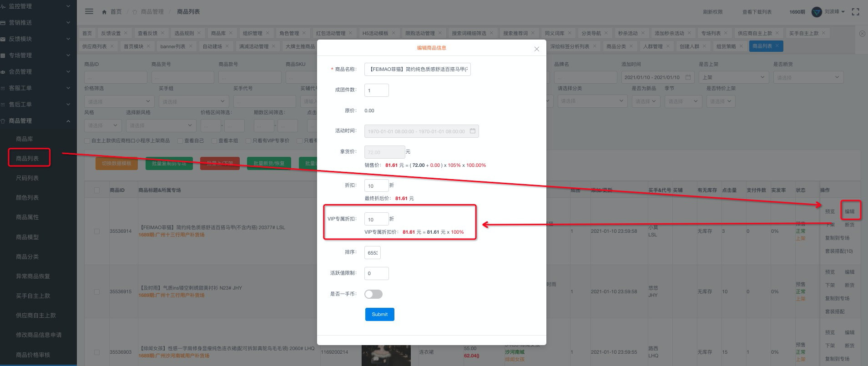Click calendar icon in 添加时间 date range
The image size is (868, 366).
coord(688,77)
